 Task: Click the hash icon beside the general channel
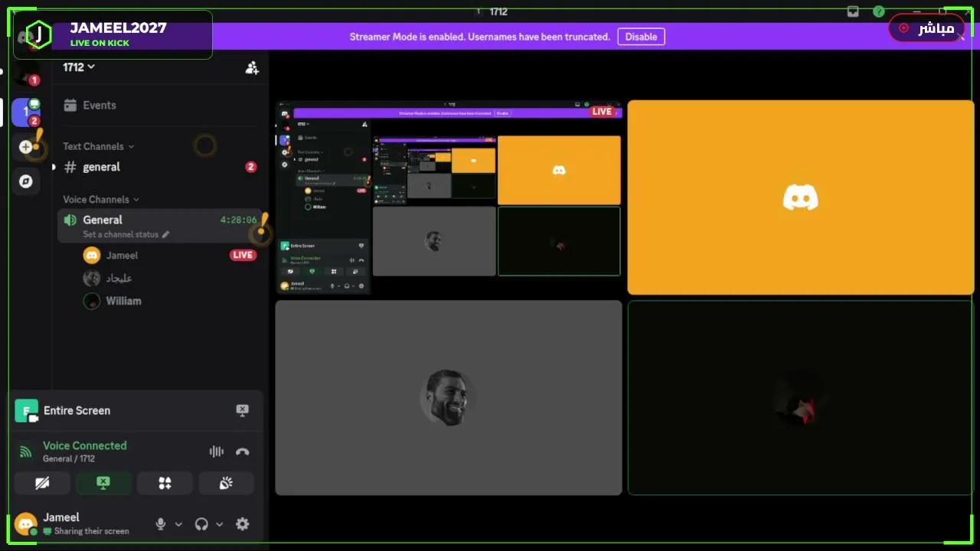point(70,167)
